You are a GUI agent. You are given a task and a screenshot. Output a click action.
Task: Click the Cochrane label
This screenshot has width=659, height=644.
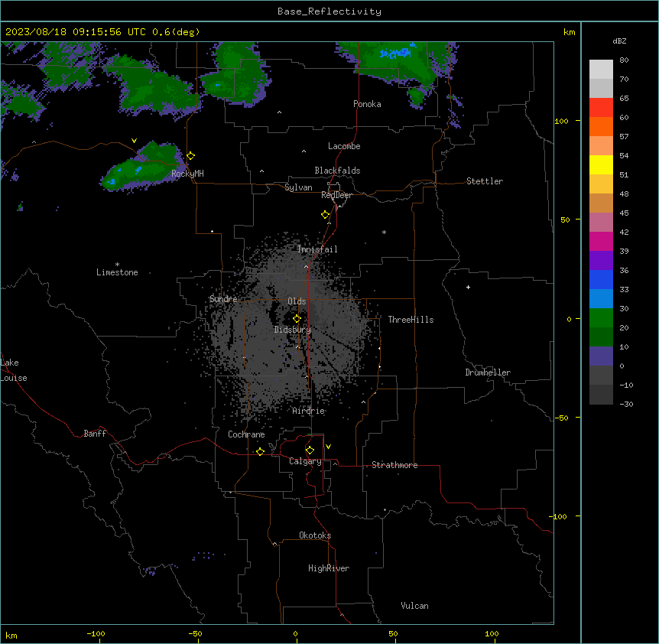pyautogui.click(x=246, y=434)
